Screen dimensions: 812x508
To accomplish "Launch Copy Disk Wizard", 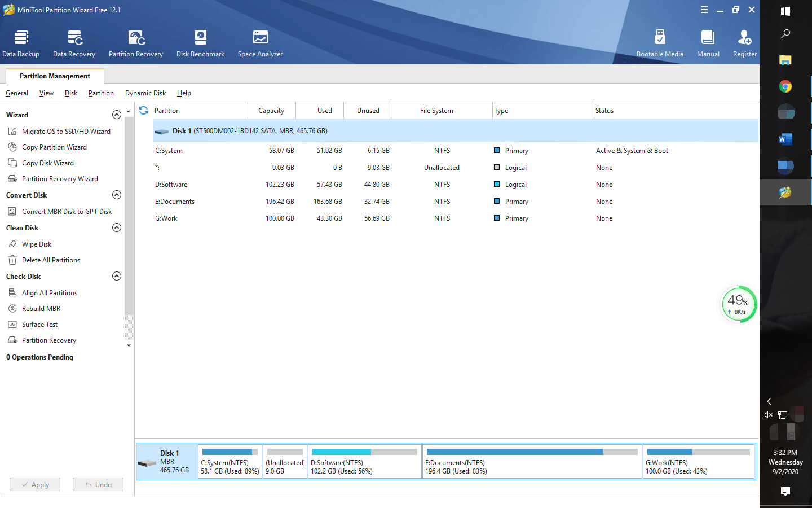I will (47, 163).
